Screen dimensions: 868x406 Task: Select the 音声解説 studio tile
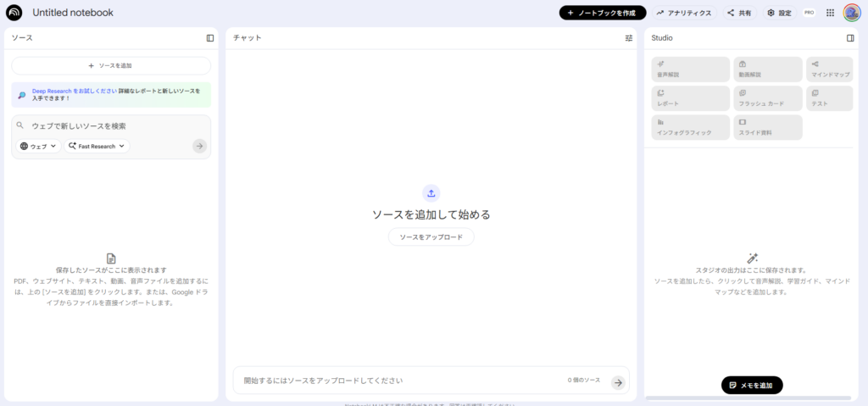point(690,69)
